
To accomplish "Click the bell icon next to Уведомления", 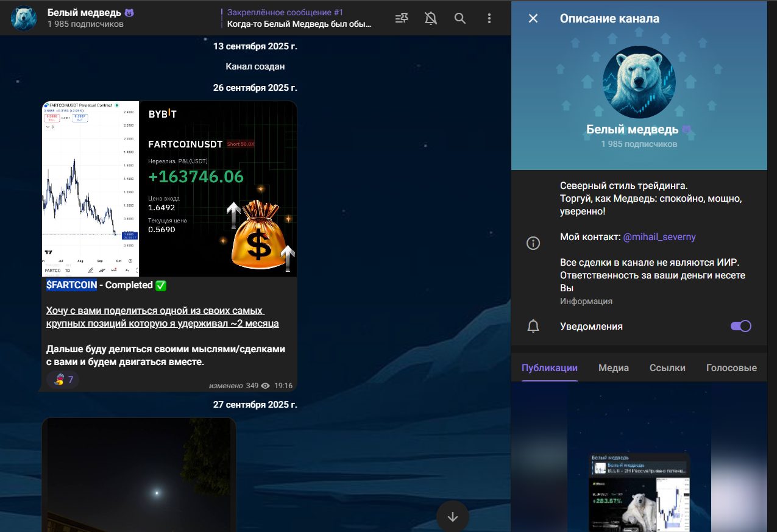I will tap(533, 326).
